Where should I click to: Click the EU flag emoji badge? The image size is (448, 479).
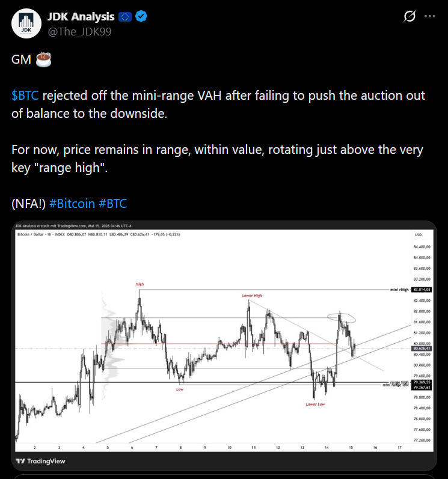125,16
